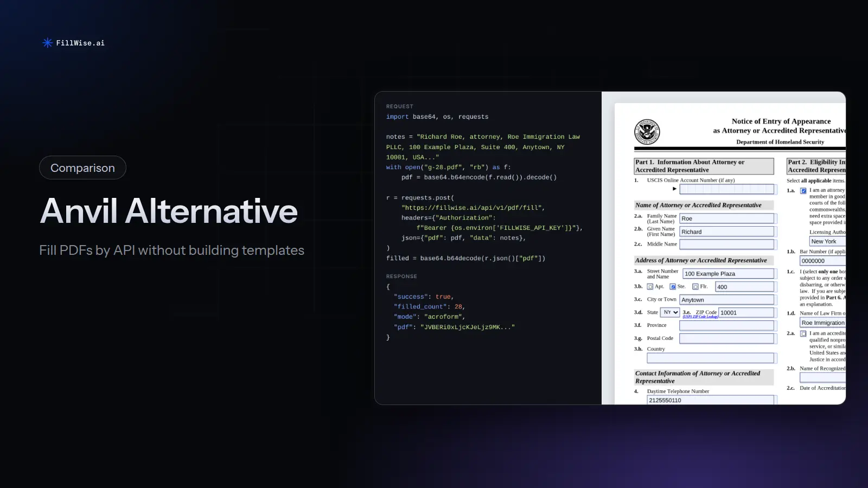
Task: Click the empty Postal Code field
Action: [727, 338]
